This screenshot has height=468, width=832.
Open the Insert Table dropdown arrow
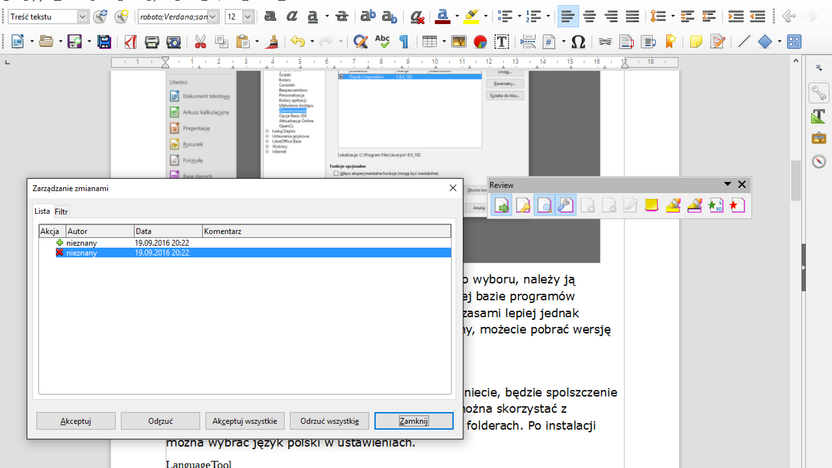(444, 41)
